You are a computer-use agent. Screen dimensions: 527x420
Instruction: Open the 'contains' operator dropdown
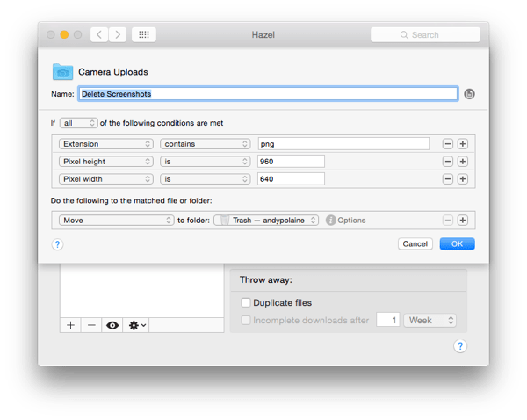(206, 144)
